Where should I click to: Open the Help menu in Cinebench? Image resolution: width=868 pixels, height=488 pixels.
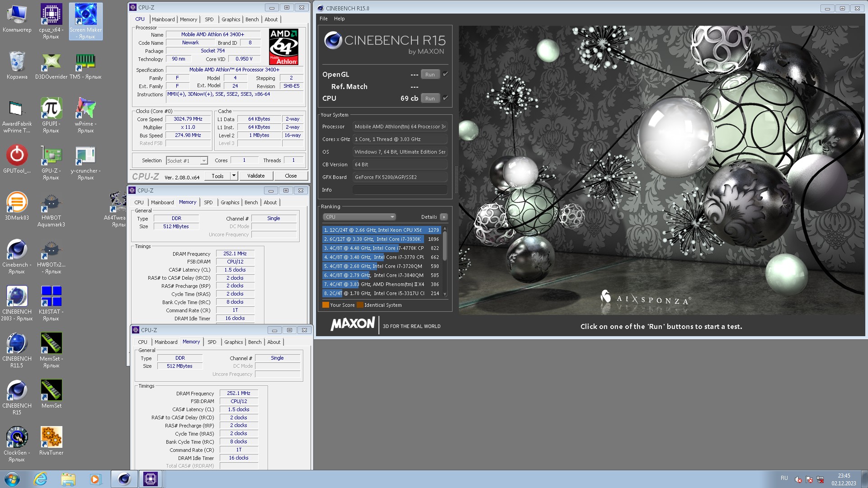point(340,19)
